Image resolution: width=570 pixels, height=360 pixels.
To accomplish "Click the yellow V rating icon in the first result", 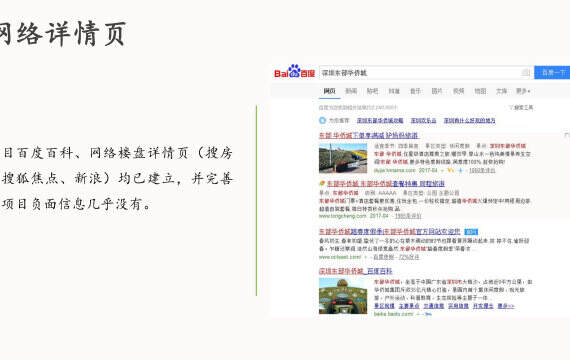I will tap(450, 170).
